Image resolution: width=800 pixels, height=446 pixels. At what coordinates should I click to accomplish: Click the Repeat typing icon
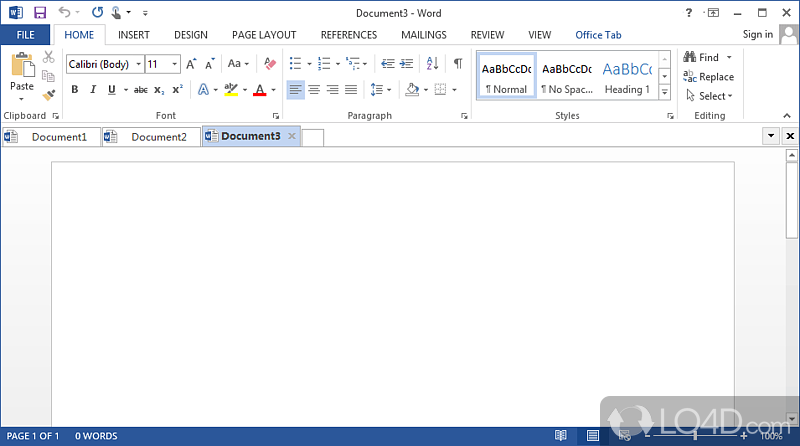97,12
